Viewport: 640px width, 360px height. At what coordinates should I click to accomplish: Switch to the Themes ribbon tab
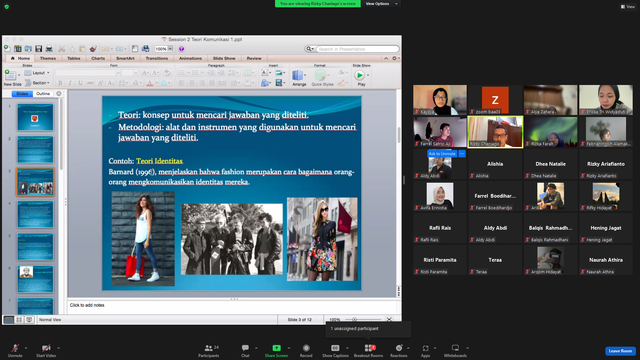click(x=48, y=58)
